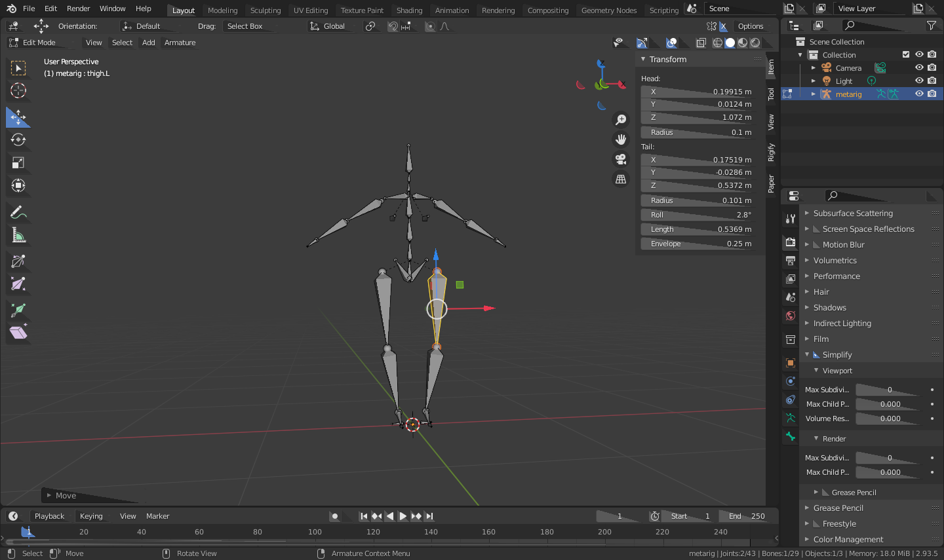
Task: Expand the Camera tree item
Action: tap(814, 67)
